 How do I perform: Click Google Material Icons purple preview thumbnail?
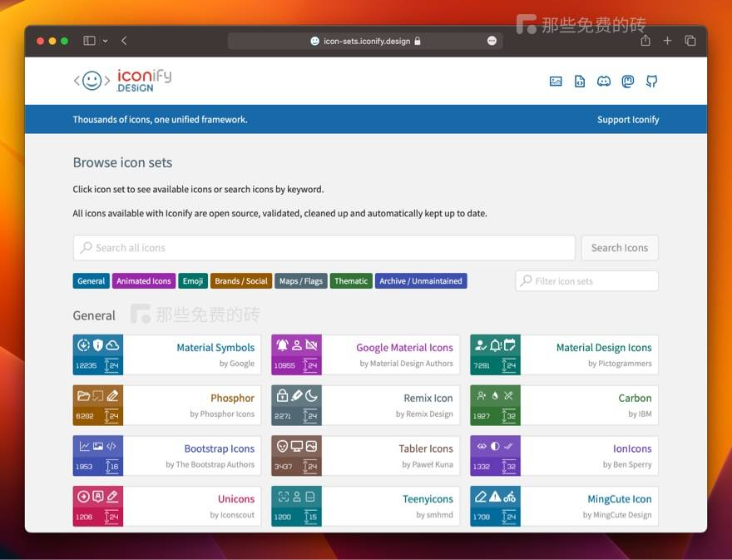pyautogui.click(x=296, y=354)
